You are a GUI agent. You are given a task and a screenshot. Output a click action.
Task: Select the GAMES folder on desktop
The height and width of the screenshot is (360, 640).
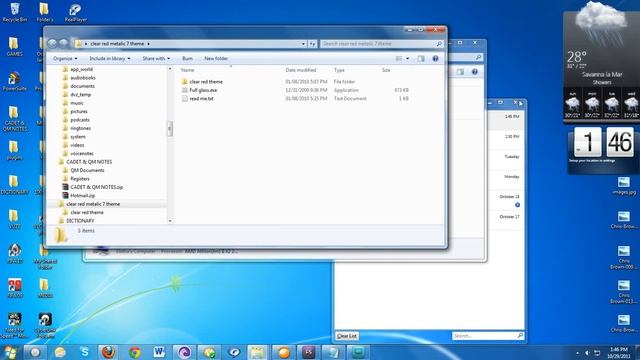(14, 46)
